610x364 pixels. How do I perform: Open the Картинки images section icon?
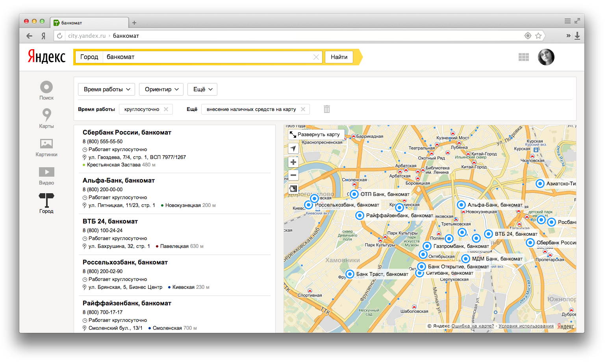pyautogui.click(x=46, y=144)
